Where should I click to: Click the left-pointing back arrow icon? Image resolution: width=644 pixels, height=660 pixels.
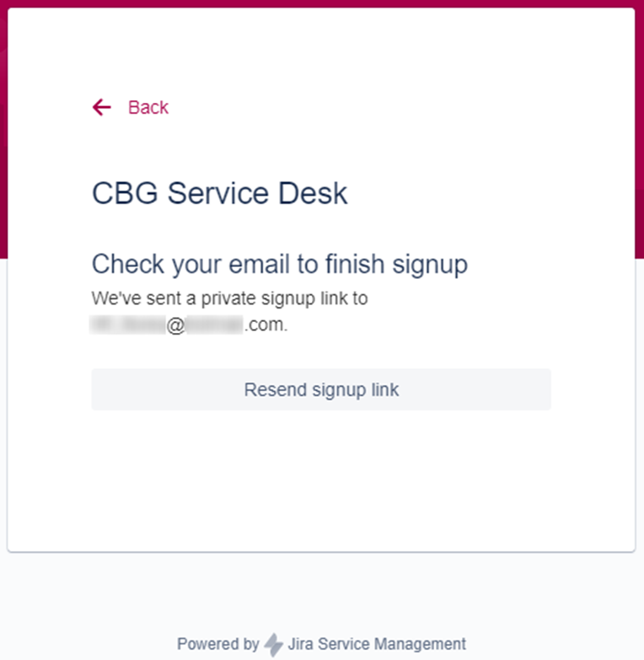click(101, 107)
